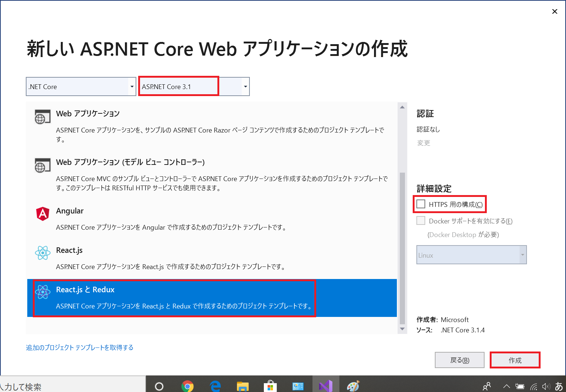Show hidden system tray icons
Screen dimensions: 566x392
click(x=507, y=386)
